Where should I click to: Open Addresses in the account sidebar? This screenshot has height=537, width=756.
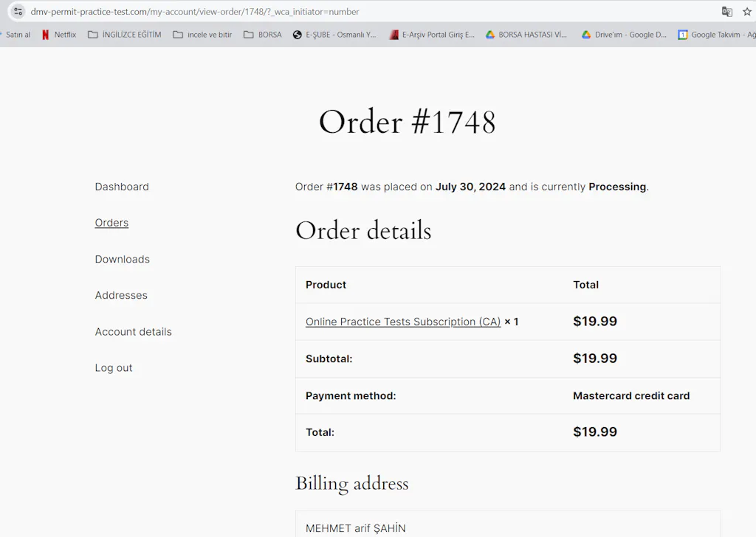point(121,295)
